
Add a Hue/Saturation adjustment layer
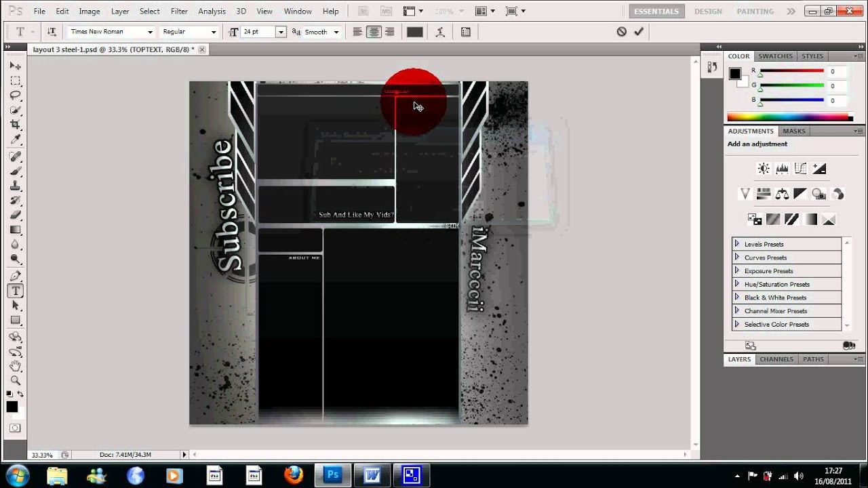tap(764, 195)
